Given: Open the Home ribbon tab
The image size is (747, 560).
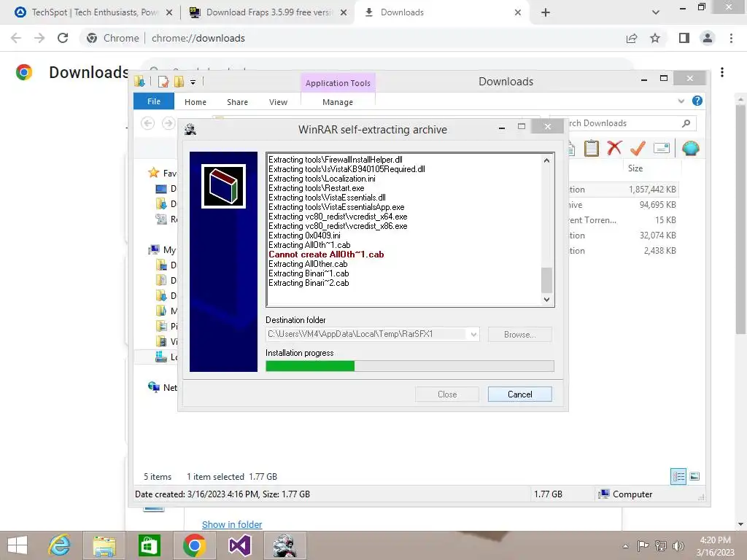Looking at the screenshot, I should pos(196,102).
